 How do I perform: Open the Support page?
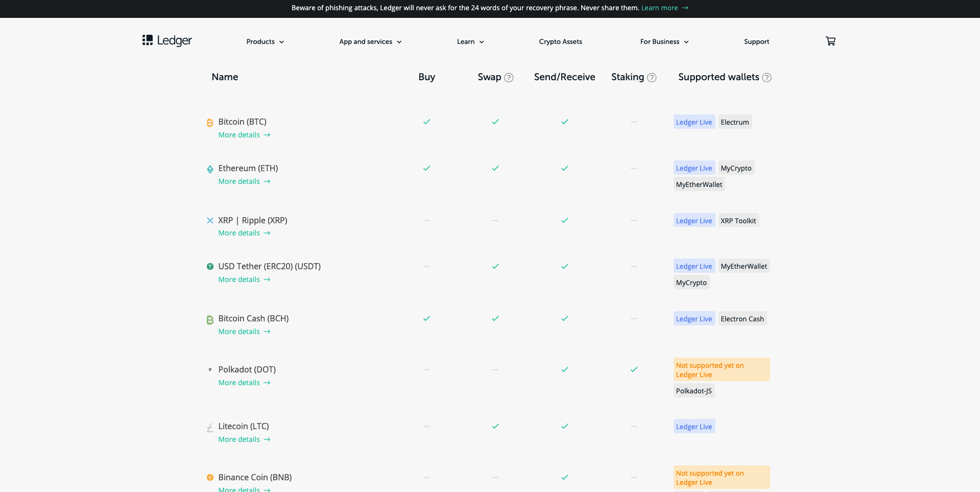[x=756, y=42]
